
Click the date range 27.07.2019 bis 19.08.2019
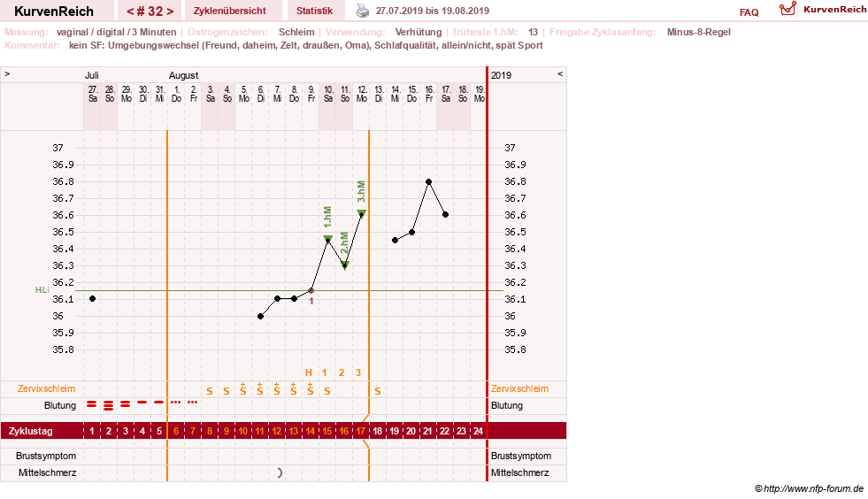click(x=433, y=11)
